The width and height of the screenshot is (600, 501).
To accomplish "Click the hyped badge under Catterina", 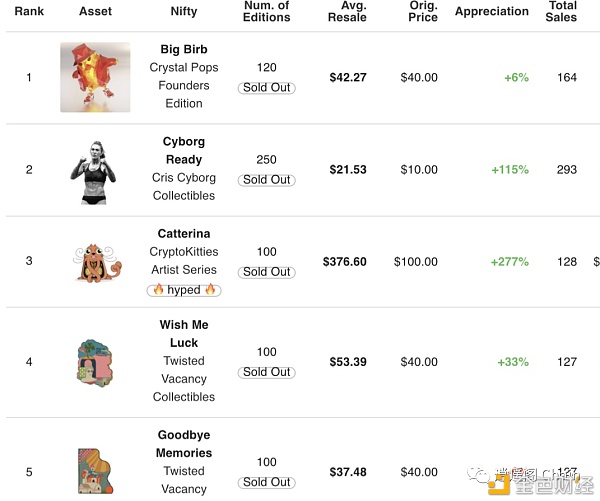I will click(x=184, y=290).
